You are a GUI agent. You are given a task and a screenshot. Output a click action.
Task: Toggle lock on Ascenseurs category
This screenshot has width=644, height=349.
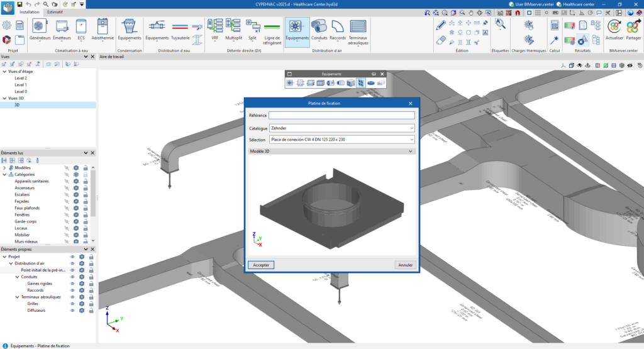[86, 188]
